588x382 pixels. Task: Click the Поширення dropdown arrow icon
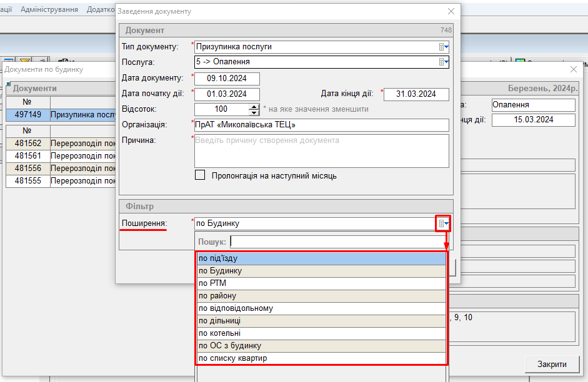pos(443,223)
